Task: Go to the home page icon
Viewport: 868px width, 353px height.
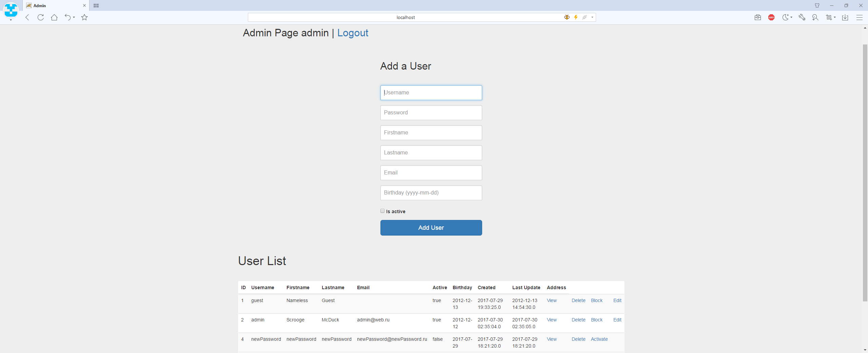Action: [x=54, y=17]
